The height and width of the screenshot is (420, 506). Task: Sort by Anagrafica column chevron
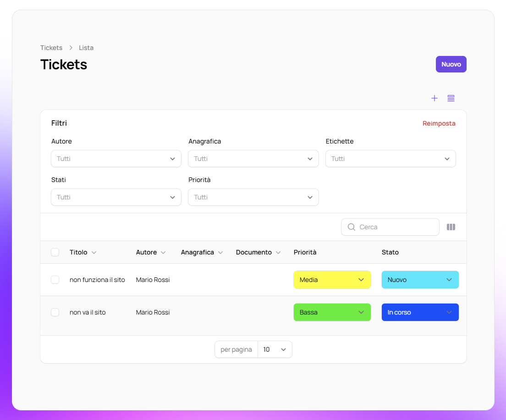coord(220,253)
